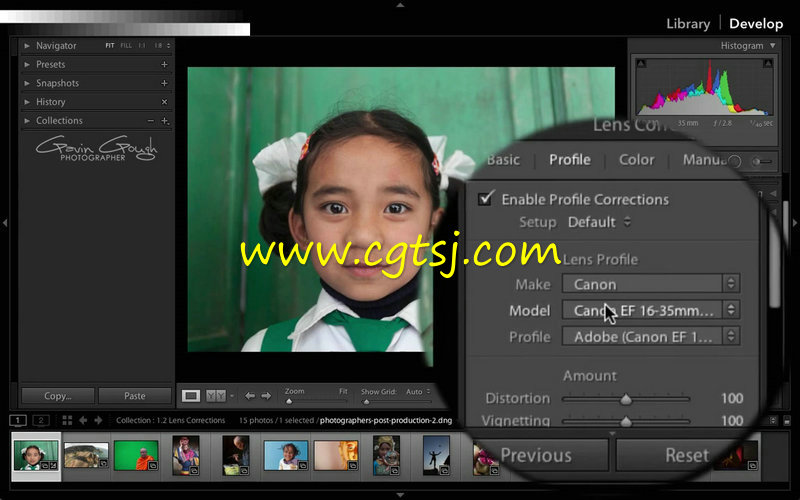800x500 pixels.
Task: Click the Fit label beside Zoom
Action: click(343, 391)
